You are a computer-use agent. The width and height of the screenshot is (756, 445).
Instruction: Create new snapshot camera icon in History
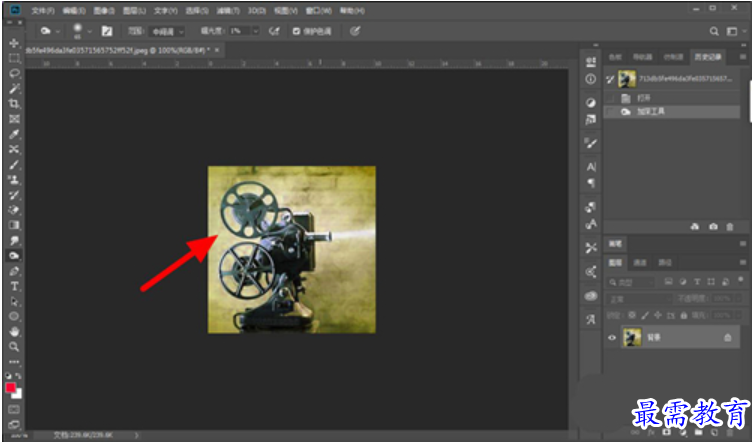point(713,227)
